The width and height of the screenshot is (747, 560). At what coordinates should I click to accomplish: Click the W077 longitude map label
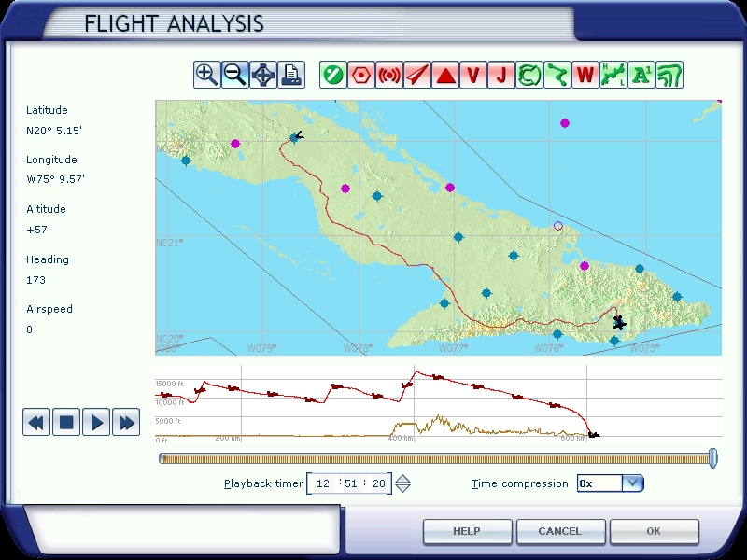[453, 348]
